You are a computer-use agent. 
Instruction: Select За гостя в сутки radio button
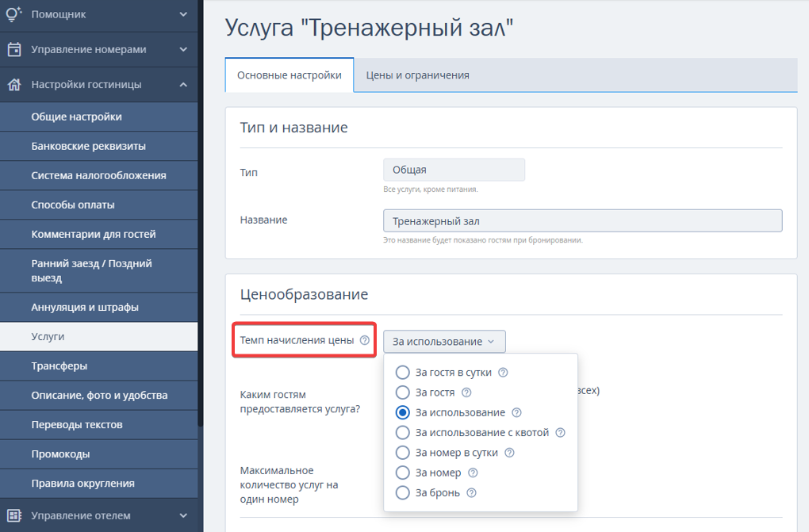click(402, 373)
